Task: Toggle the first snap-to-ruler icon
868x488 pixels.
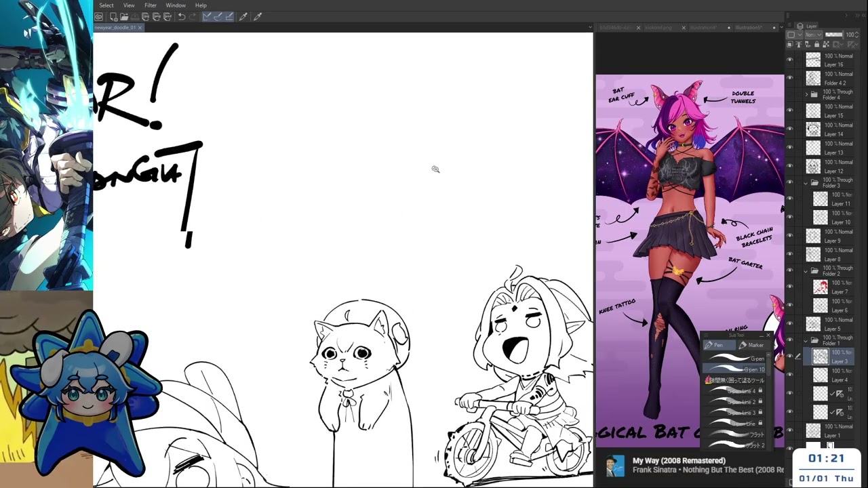Action: (207, 16)
